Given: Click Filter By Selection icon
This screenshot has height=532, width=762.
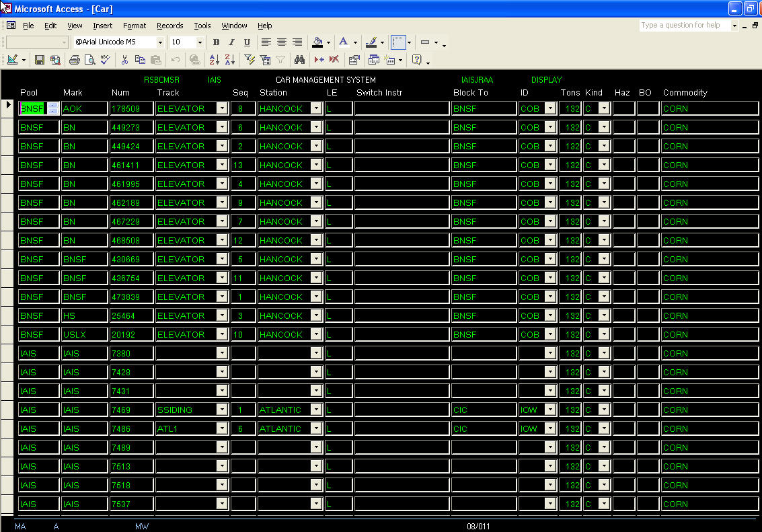Looking at the screenshot, I should point(250,60).
